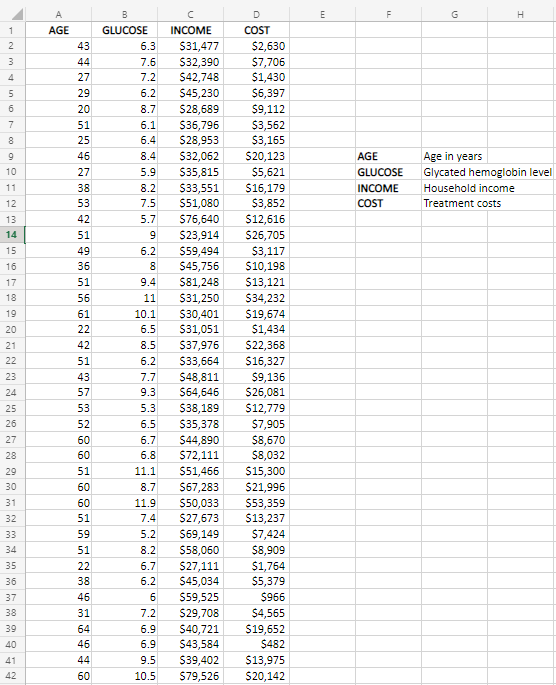The image size is (556, 685).
Task: Select column F header
Action: [x=388, y=14]
